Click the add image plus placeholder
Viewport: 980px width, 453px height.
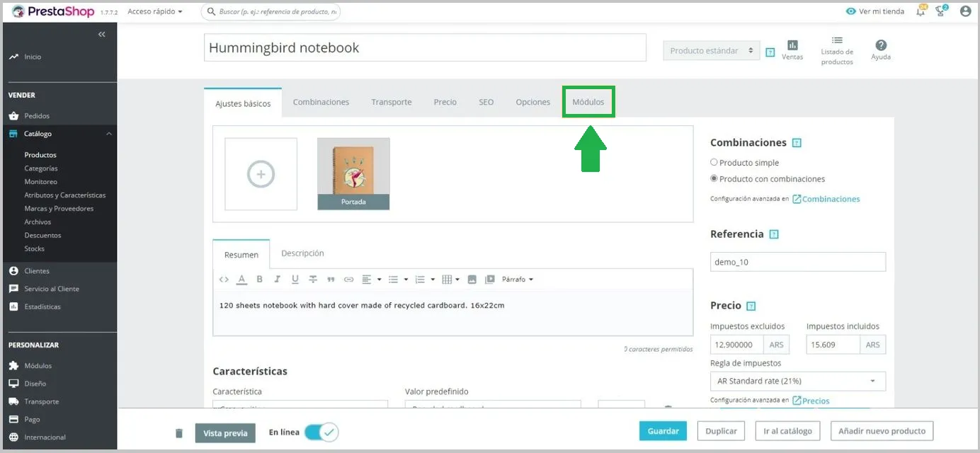[261, 174]
